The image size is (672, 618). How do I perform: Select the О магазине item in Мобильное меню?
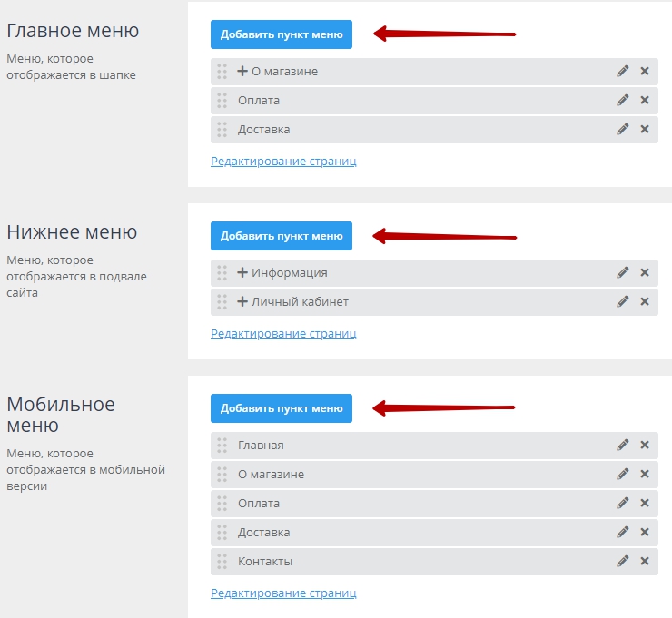pos(271,474)
